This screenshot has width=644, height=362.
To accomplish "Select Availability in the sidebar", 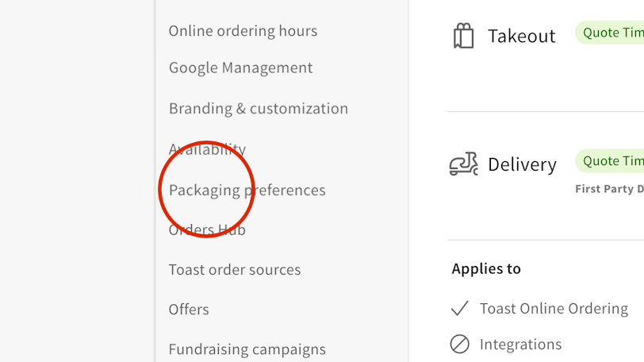I will [207, 149].
